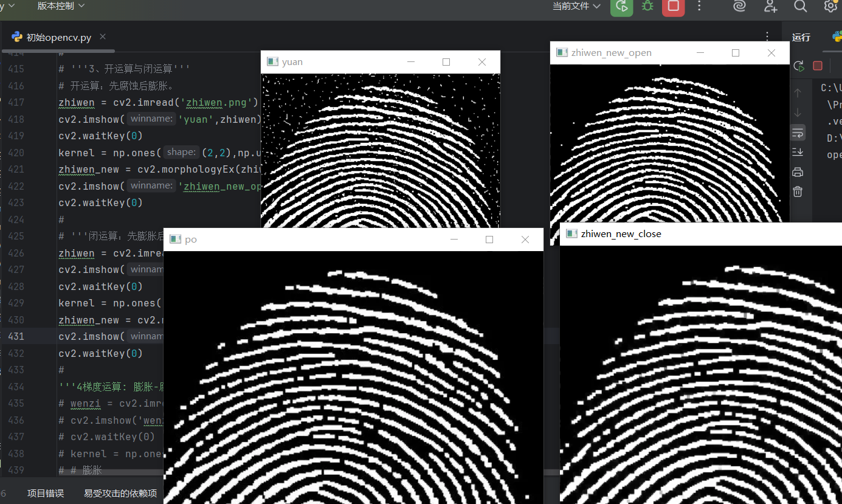The height and width of the screenshot is (504, 842).
Task: Maximize the yuan image window
Action: 446,62
